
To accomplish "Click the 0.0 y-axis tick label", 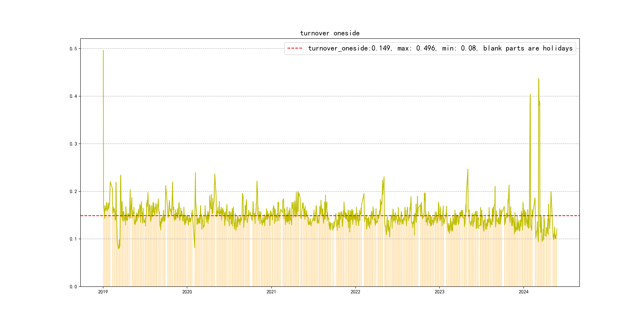I will click(x=73, y=287).
